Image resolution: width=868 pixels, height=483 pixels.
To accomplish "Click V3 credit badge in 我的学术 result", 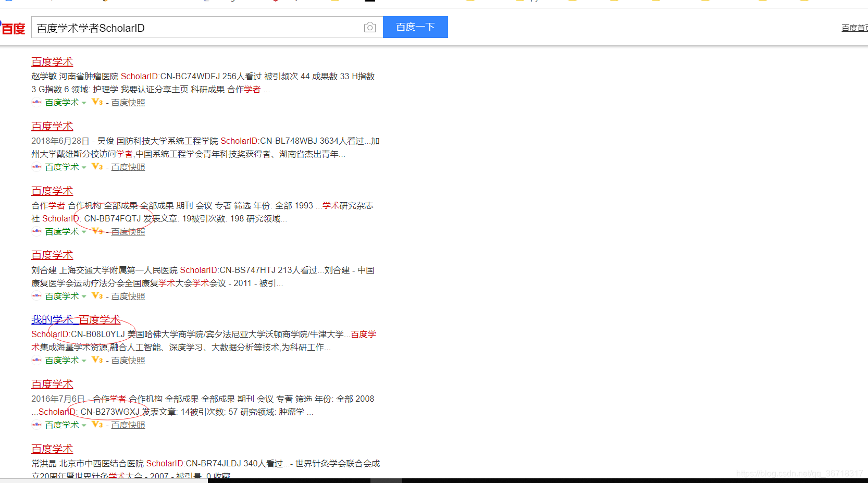I will pyautogui.click(x=97, y=360).
